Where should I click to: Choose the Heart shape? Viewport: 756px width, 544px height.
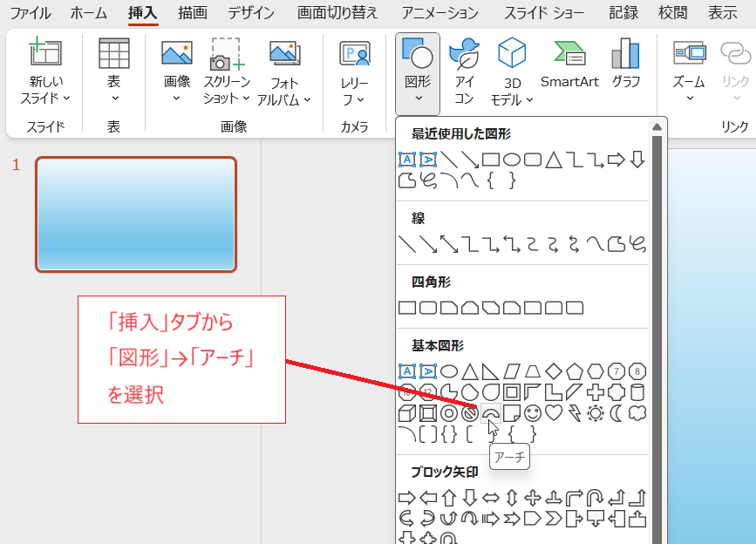pyautogui.click(x=554, y=413)
